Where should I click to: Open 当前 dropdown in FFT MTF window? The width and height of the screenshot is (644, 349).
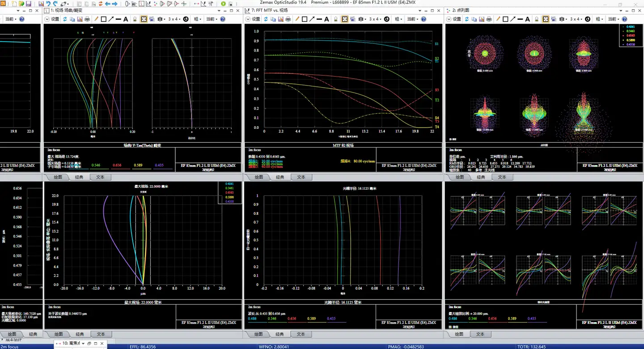point(412,19)
